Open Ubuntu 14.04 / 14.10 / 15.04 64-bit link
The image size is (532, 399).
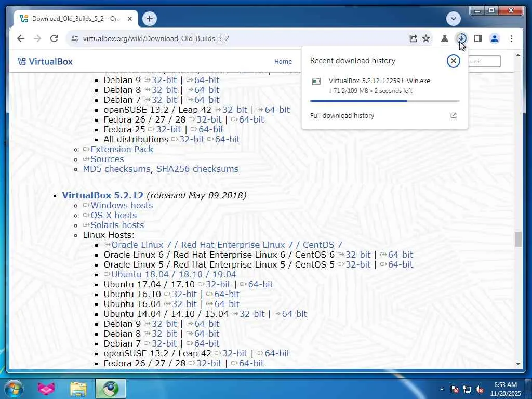[x=294, y=313]
